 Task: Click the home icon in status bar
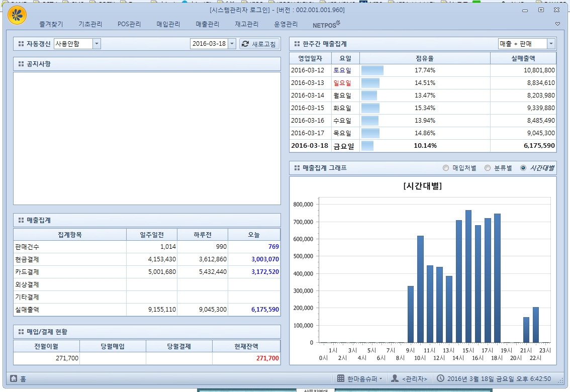pos(14,379)
